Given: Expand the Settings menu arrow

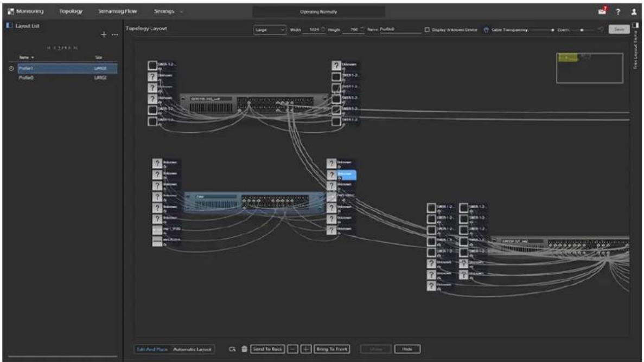Looking at the screenshot, I should (182, 11).
